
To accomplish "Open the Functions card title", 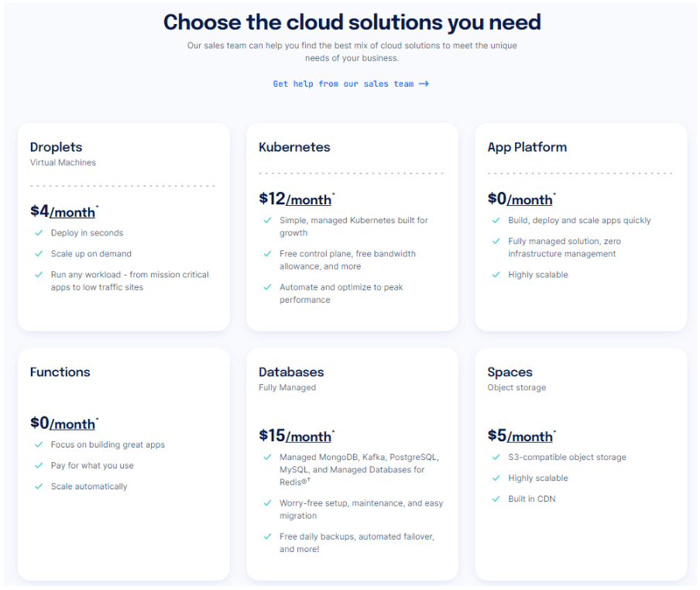I will tap(60, 372).
